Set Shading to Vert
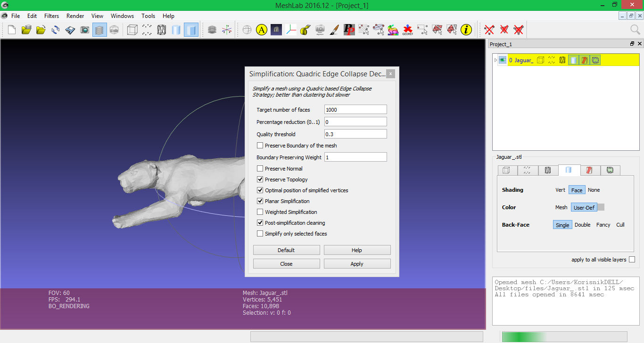 (x=560, y=190)
